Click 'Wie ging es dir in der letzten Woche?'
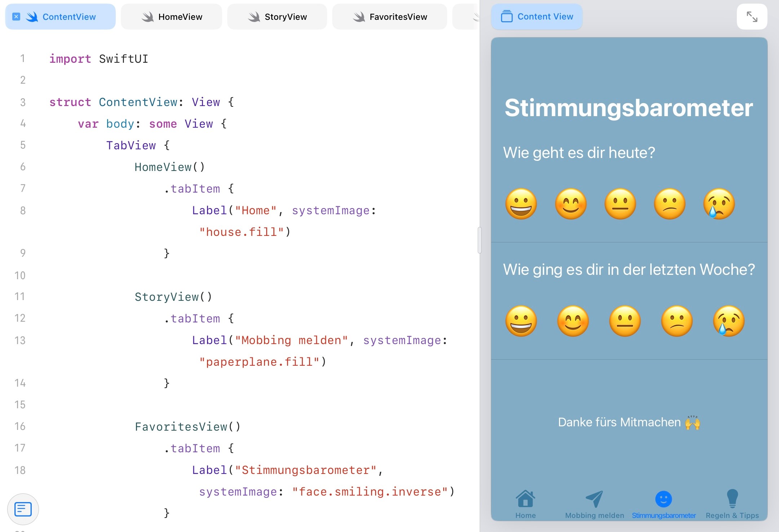 [629, 269]
